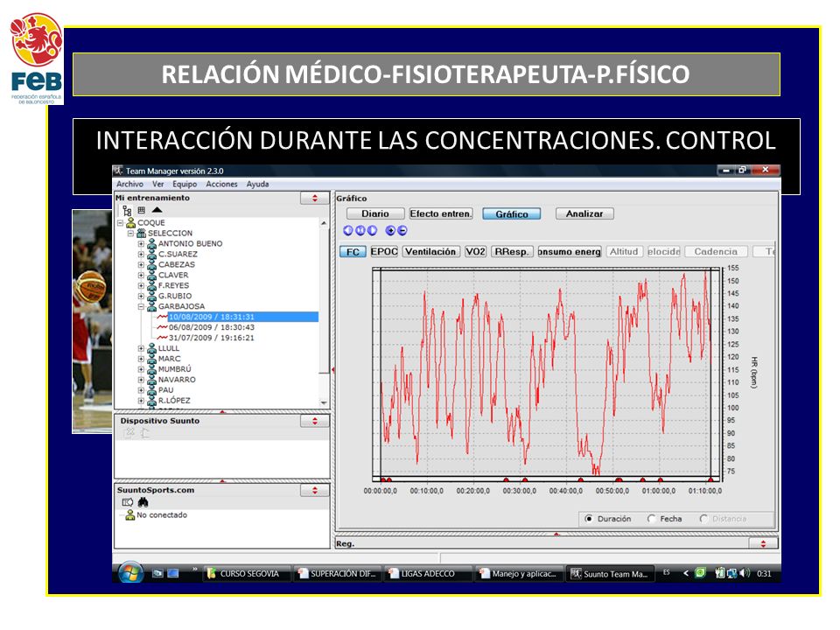Click the Analizar button
The height and width of the screenshot is (630, 840).
click(x=584, y=213)
